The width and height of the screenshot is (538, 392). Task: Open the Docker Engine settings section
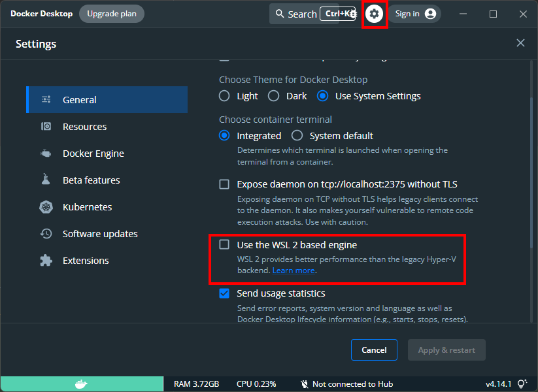(x=107, y=154)
